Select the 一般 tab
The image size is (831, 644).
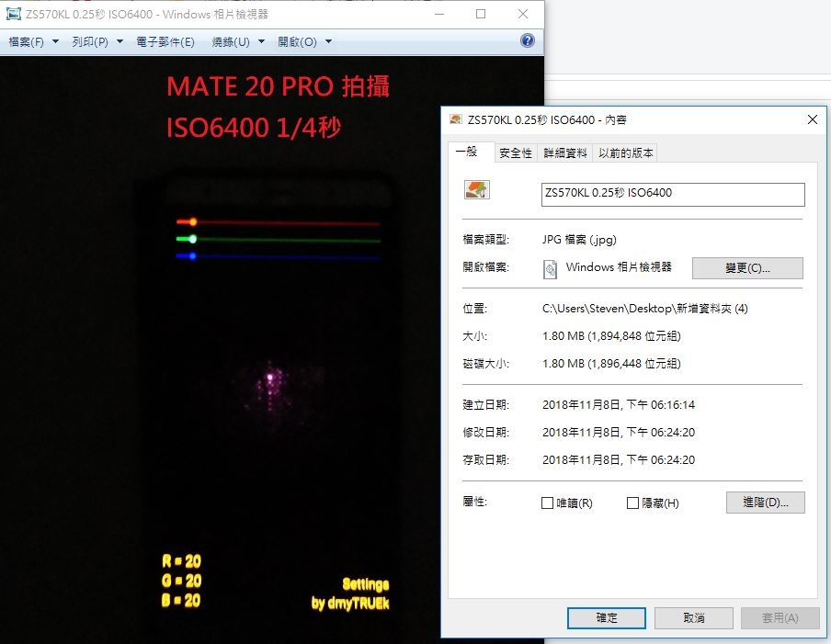tap(472, 152)
